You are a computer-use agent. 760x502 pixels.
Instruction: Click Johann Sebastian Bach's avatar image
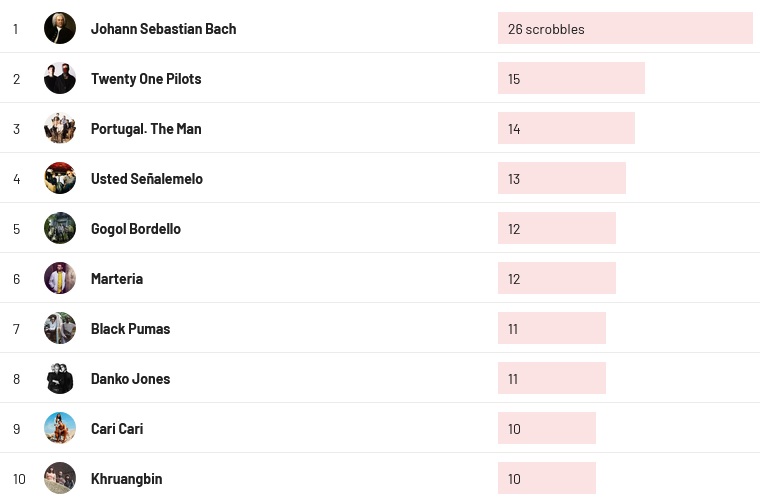[60, 28]
